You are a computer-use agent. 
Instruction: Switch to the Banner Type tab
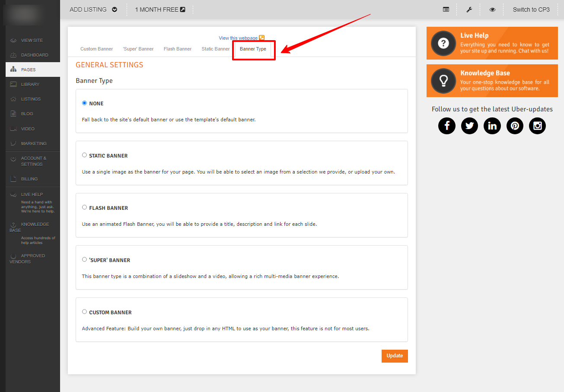253,49
